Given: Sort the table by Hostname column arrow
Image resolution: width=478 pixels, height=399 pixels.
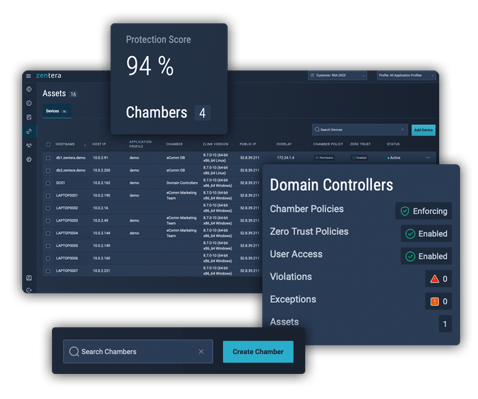Looking at the screenshot, I should tap(85, 145).
